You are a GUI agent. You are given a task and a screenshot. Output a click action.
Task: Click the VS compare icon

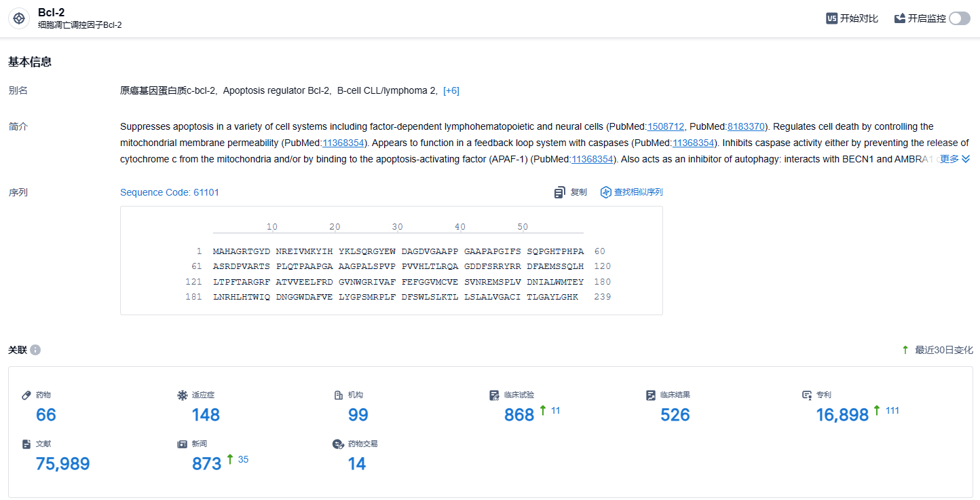831,19
